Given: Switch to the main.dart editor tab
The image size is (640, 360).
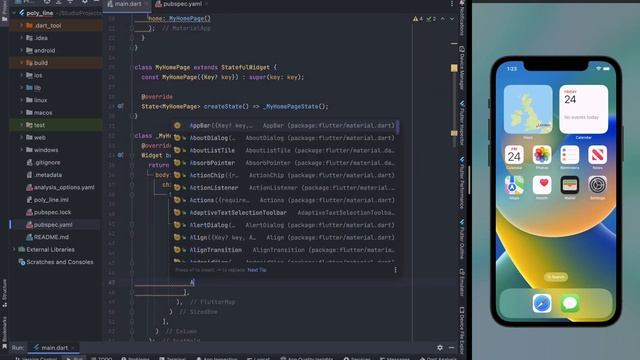Looking at the screenshot, I should 127,4.
